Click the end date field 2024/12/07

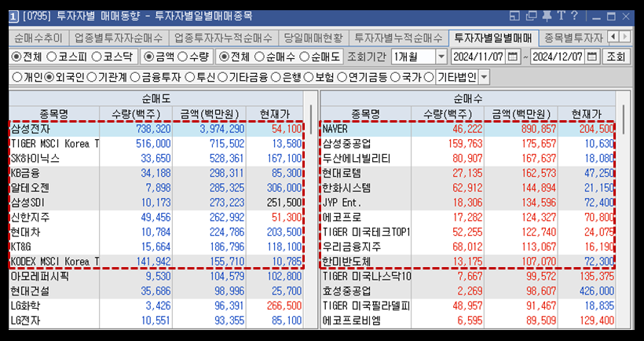click(558, 57)
